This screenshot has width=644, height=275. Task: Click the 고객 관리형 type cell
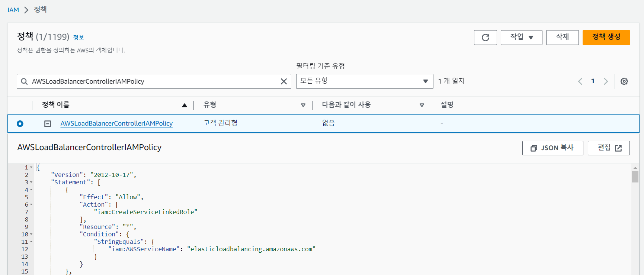pos(221,123)
